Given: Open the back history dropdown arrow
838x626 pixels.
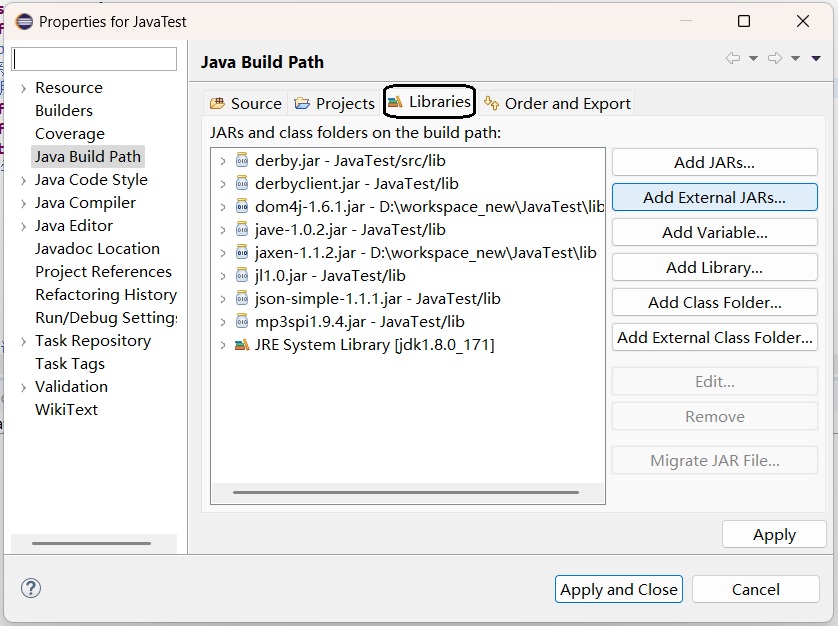Looking at the screenshot, I should [x=753, y=58].
